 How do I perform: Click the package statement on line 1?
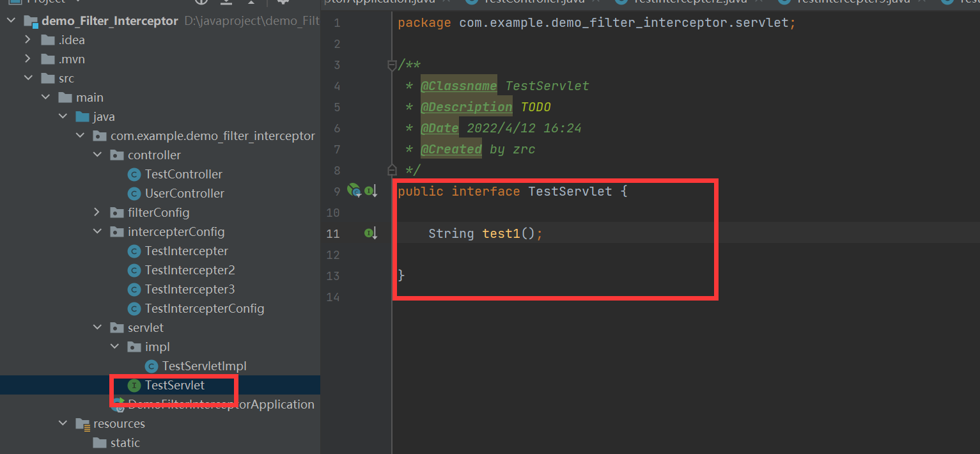click(x=597, y=23)
